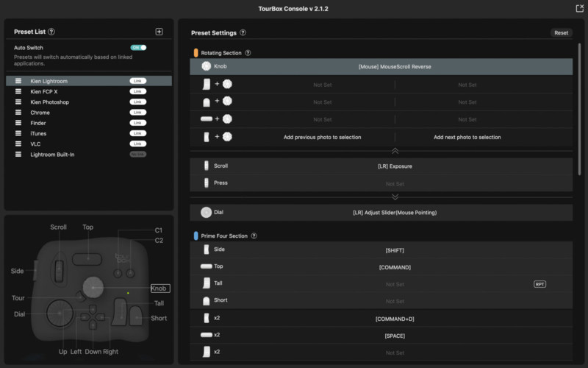Click the Short button on the device diagram
Screen dimensions: 588x368
point(136,316)
